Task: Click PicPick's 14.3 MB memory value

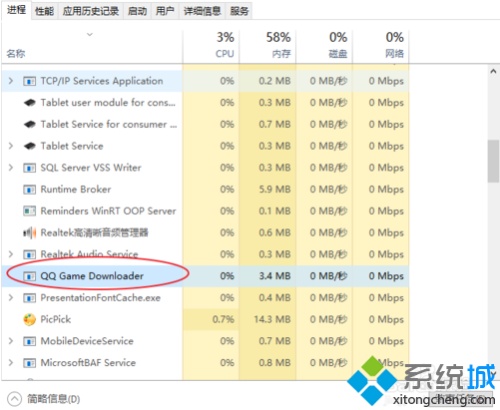Action: pyautogui.click(x=272, y=319)
